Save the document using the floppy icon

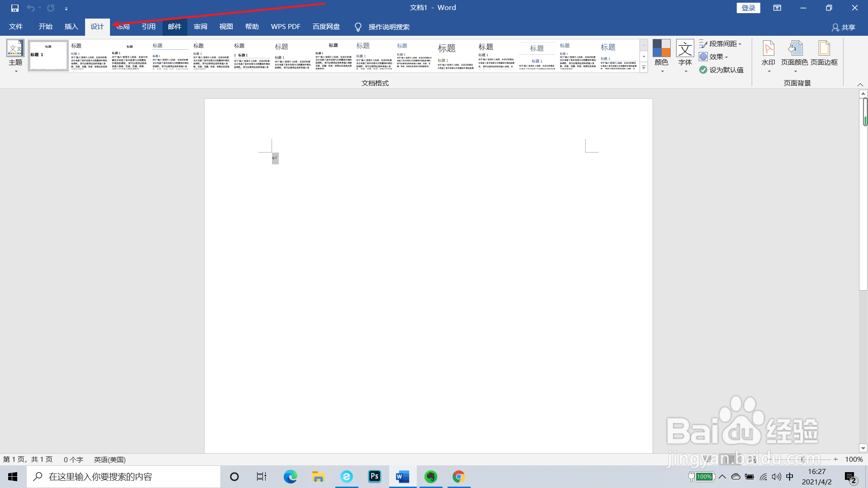[14, 8]
